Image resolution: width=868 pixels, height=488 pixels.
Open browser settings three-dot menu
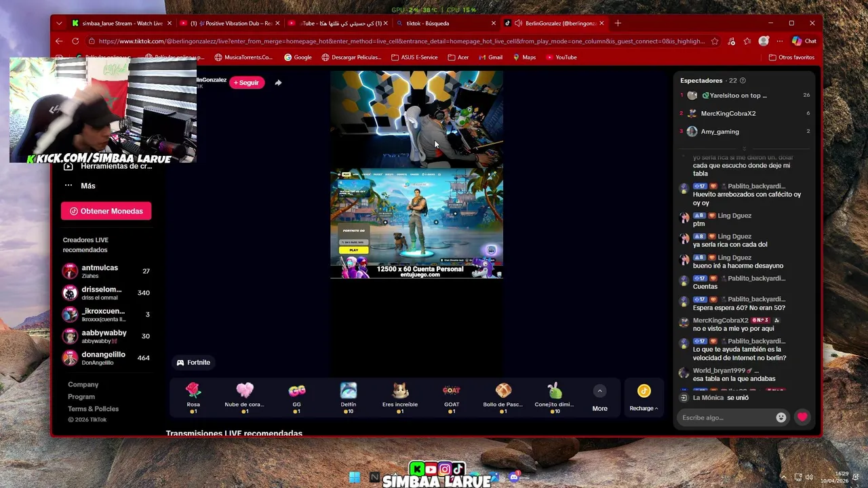click(x=779, y=41)
